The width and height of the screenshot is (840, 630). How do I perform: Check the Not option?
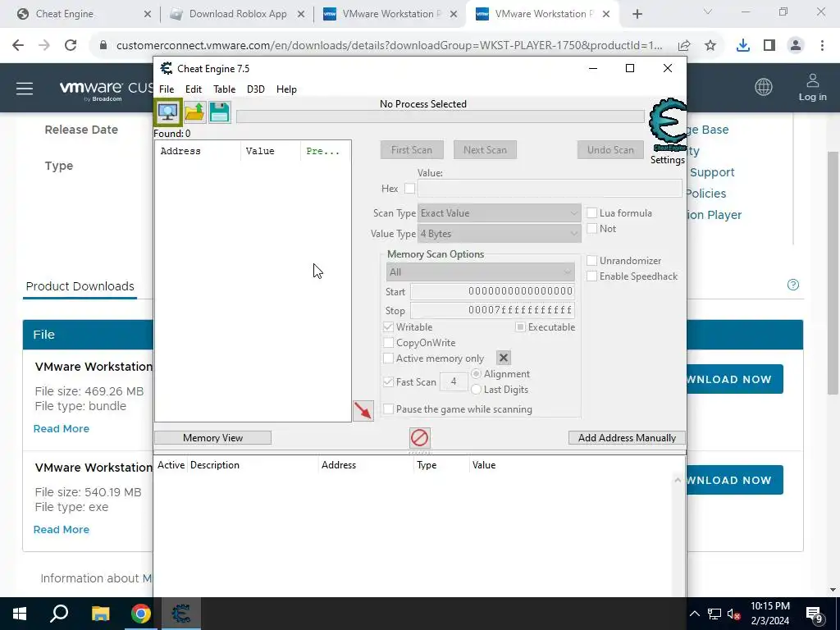click(592, 228)
